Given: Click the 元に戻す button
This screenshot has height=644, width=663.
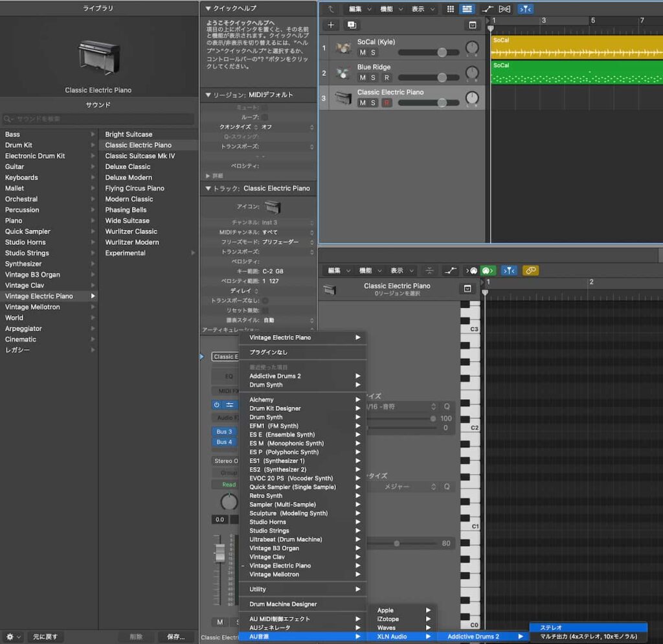Looking at the screenshot, I should click(45, 636).
